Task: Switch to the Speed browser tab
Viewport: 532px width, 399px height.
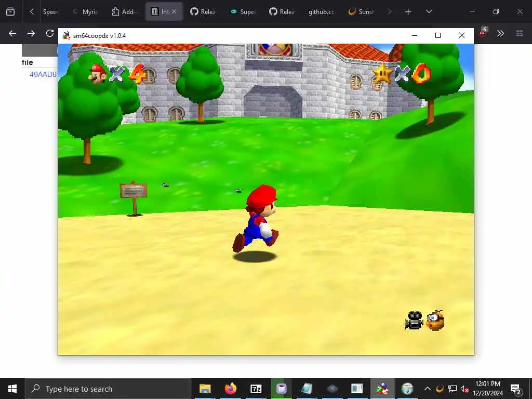Action: coord(50,11)
